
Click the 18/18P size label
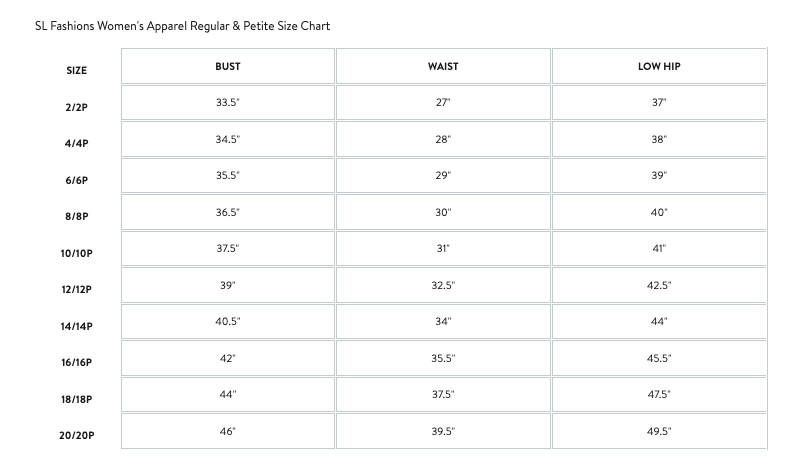77,399
